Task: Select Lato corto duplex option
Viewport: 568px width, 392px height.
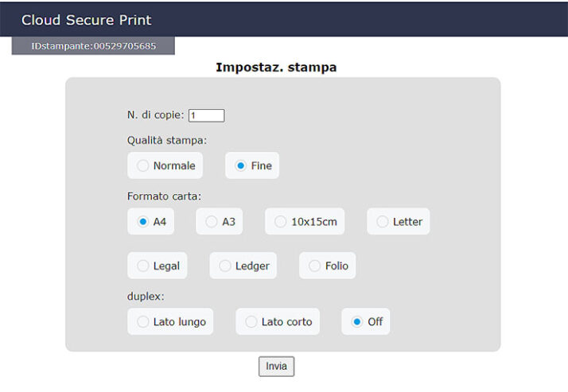Action: [251, 322]
